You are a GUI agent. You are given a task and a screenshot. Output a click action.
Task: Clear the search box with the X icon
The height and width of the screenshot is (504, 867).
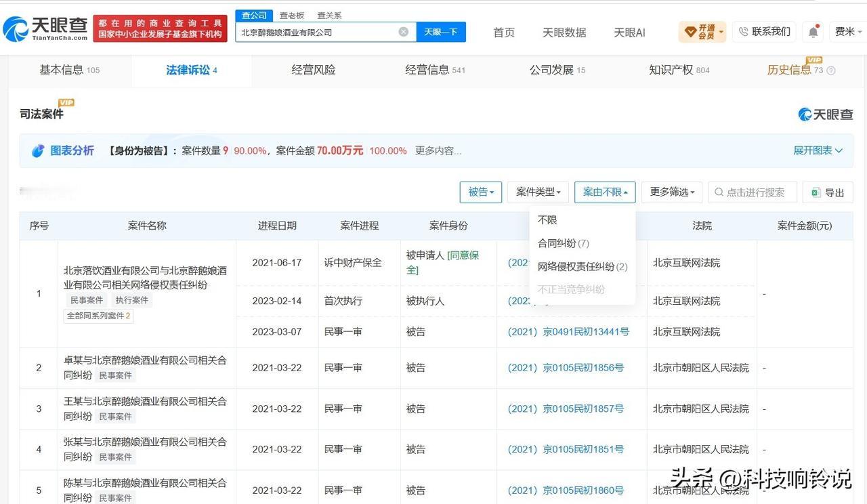click(404, 32)
